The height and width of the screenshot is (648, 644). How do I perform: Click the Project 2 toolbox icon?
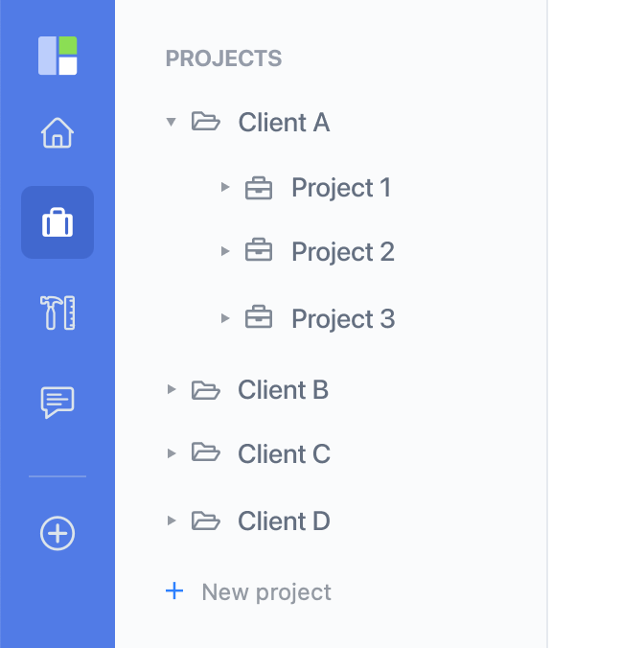tap(259, 249)
